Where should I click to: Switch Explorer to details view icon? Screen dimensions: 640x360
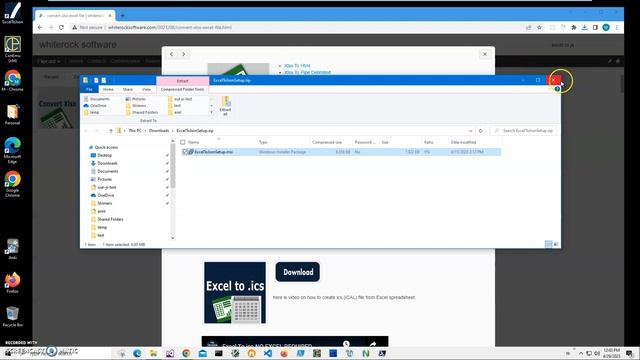(x=548, y=244)
